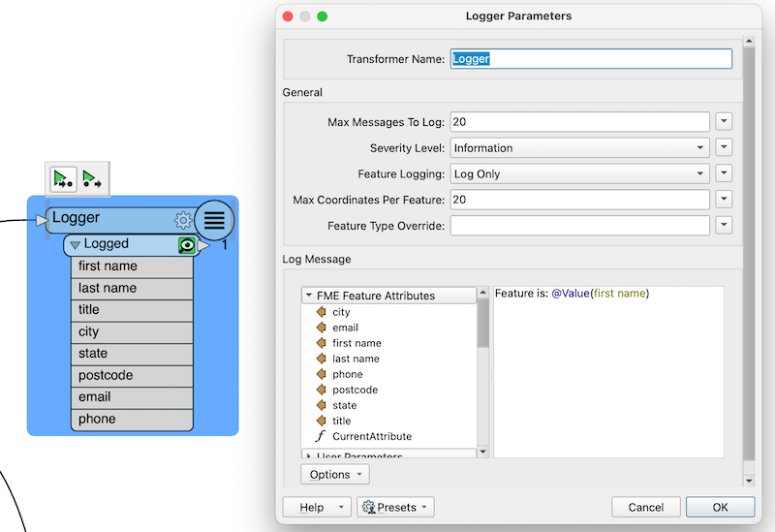
Task: Pick last name attribute in the tree
Action: coord(356,359)
